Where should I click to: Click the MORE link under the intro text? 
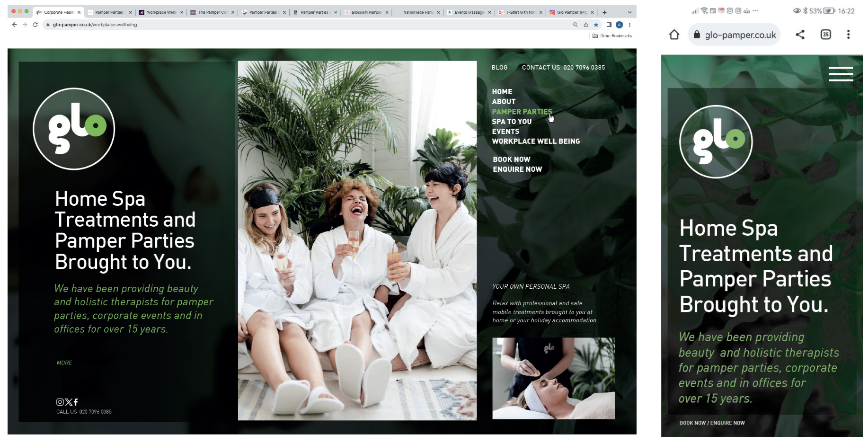click(x=64, y=363)
